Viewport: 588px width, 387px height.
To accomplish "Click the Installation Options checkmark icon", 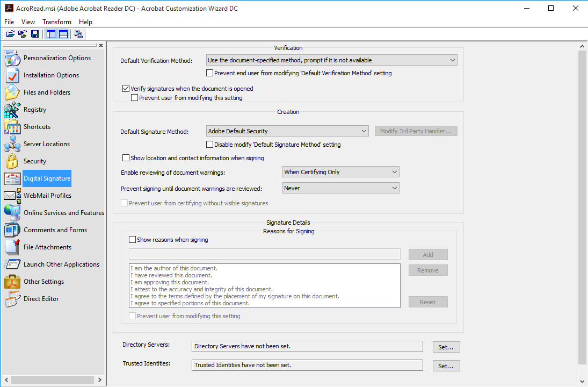I will (x=12, y=75).
